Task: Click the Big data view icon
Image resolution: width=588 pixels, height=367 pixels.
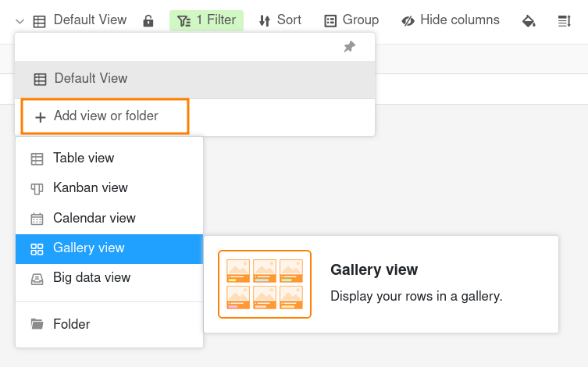Action: 37,278
